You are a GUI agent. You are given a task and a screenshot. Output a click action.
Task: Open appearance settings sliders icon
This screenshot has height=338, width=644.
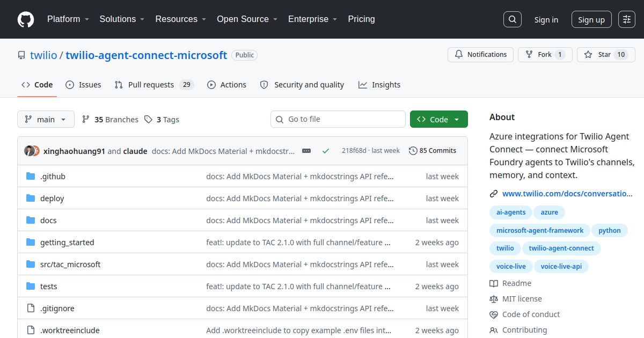(x=626, y=19)
